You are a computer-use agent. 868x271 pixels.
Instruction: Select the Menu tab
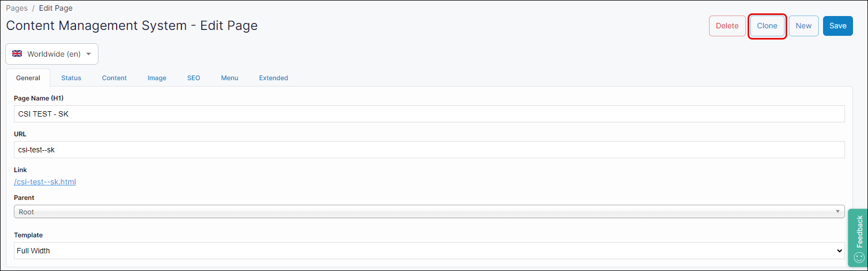click(230, 78)
